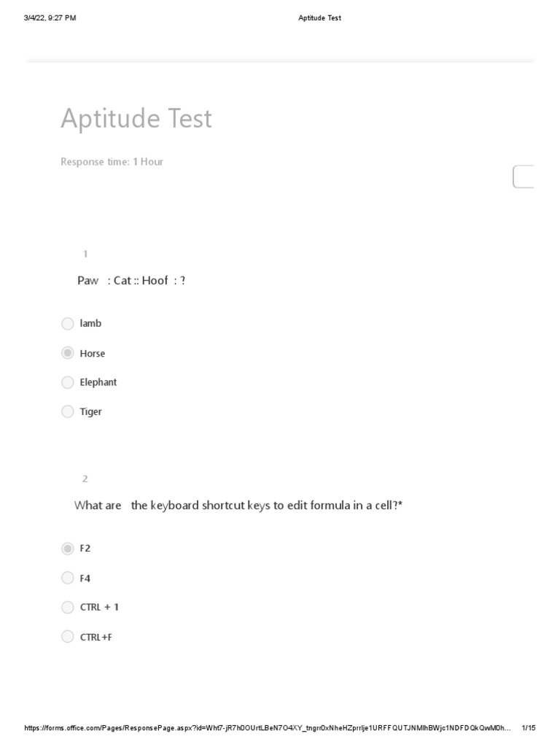Choose the 'Horse' radio button
Screen dimensions: 560x747
(68, 353)
